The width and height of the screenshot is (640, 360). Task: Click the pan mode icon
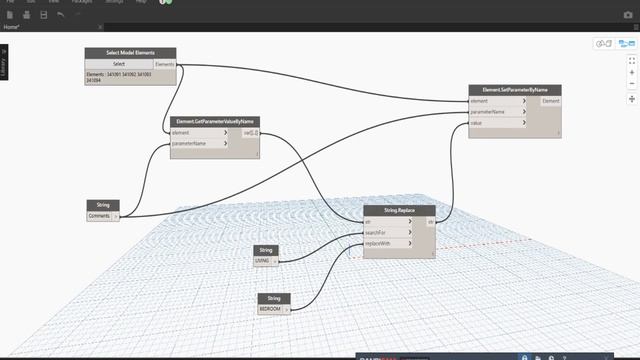632,99
